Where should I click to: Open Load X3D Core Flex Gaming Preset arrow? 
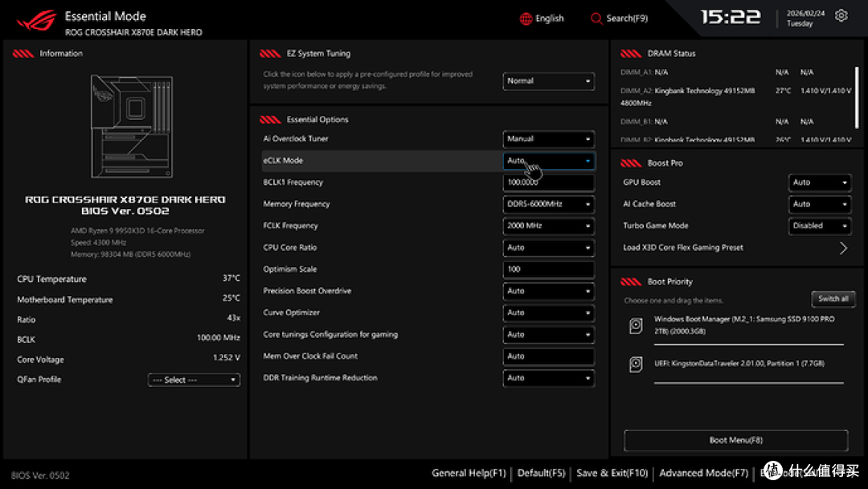pyautogui.click(x=843, y=248)
